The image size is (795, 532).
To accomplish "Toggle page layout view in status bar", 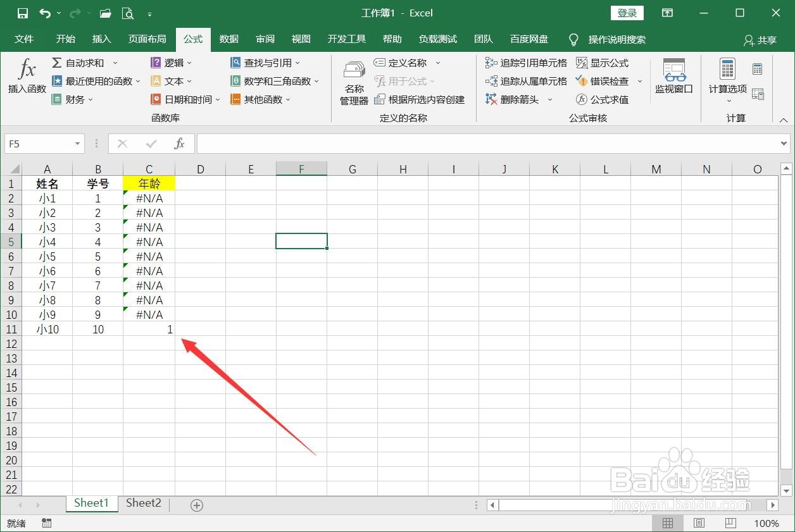I will (x=698, y=523).
